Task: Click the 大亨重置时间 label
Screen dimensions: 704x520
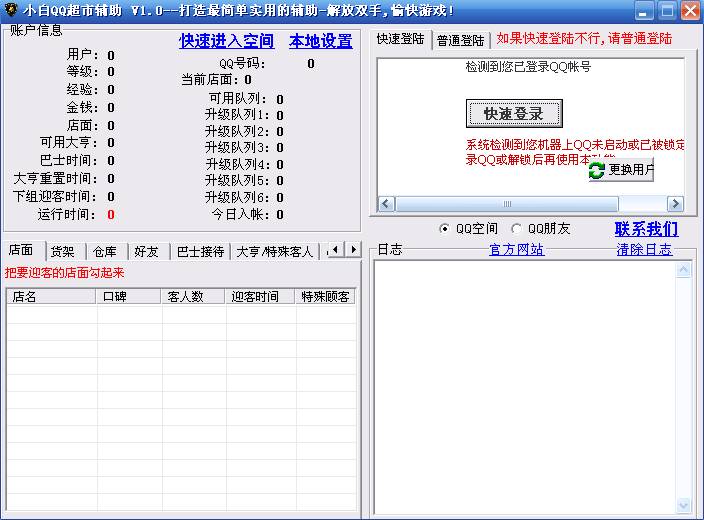Action: click(55, 179)
